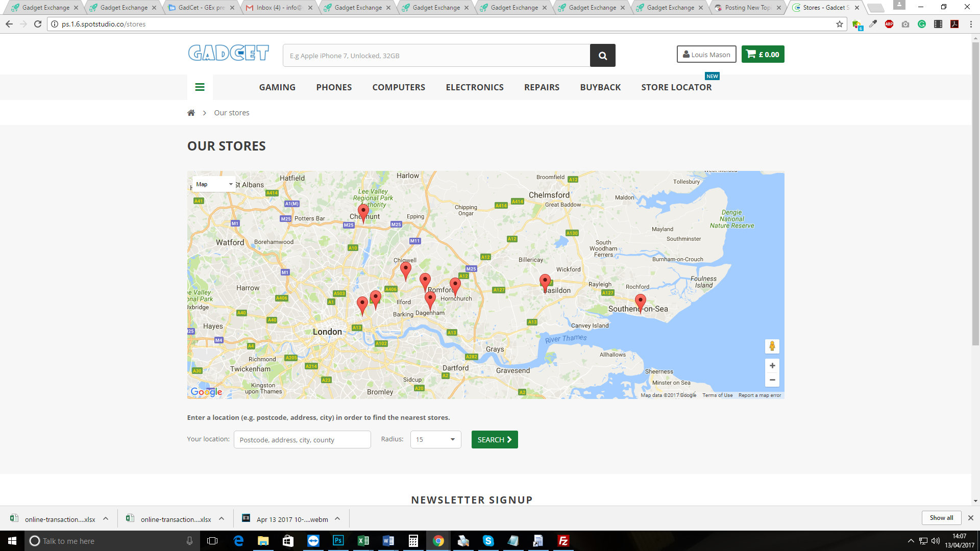Click Report a map error link
980x551 pixels.
(x=759, y=395)
